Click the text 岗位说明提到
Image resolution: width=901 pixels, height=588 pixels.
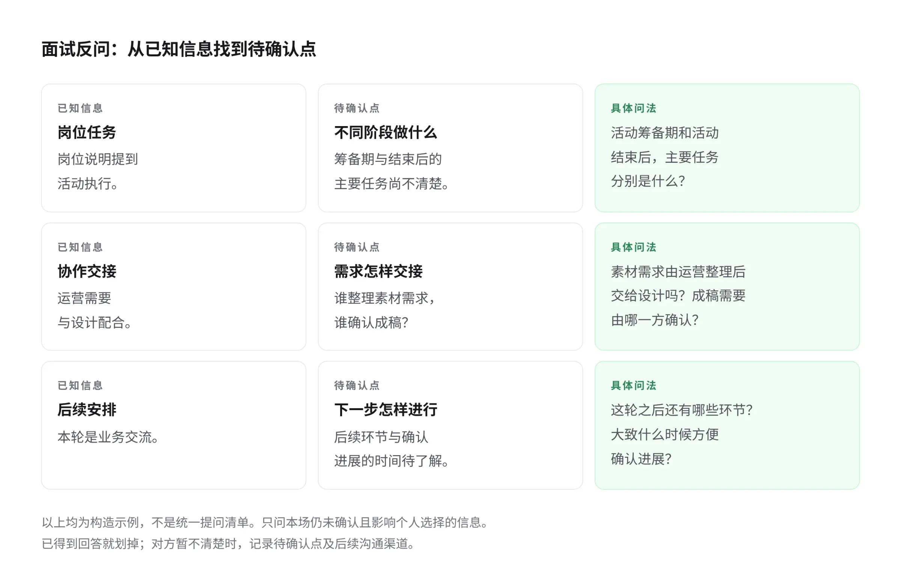click(x=98, y=159)
